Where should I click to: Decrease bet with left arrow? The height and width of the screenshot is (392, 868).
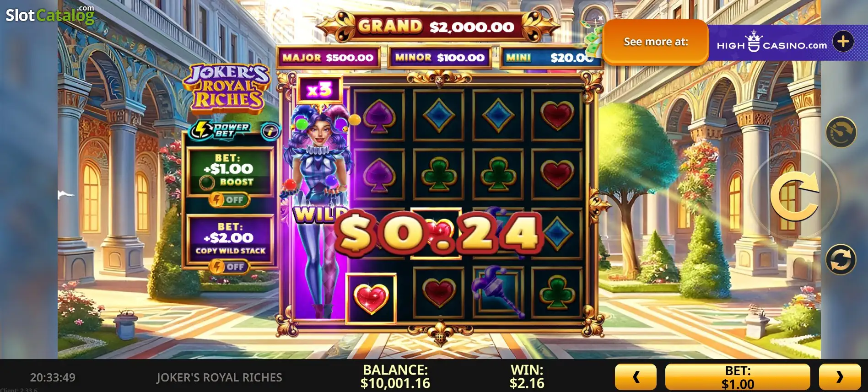(636, 377)
